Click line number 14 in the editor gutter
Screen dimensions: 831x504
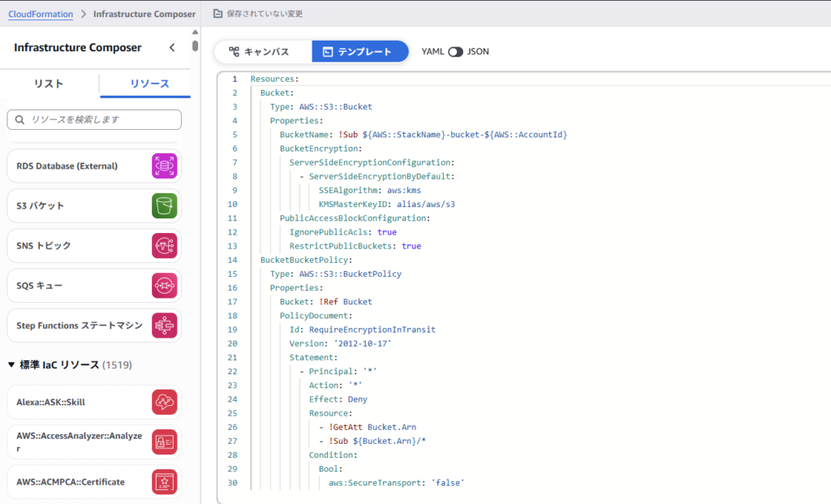(x=234, y=260)
